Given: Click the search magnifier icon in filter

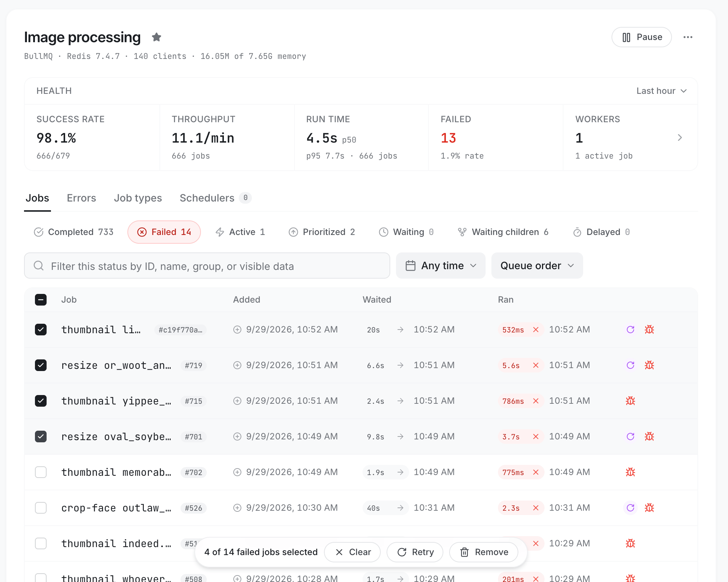Looking at the screenshot, I should coord(39,266).
